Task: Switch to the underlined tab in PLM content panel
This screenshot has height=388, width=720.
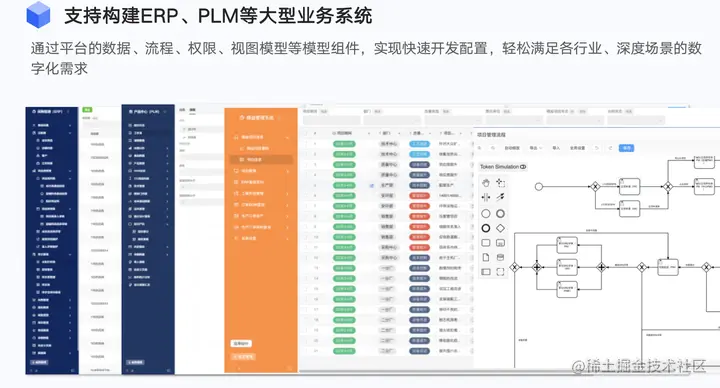Action: (x=192, y=110)
